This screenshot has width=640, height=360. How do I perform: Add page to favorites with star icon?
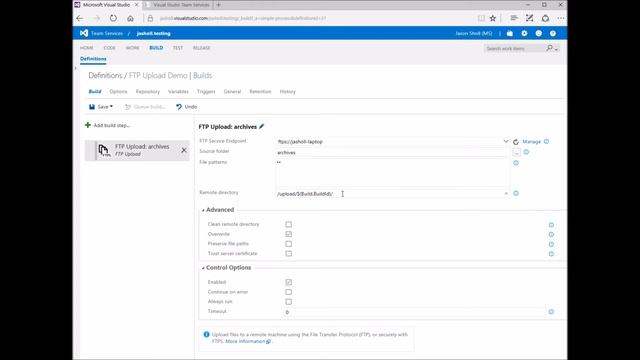[x=493, y=18]
